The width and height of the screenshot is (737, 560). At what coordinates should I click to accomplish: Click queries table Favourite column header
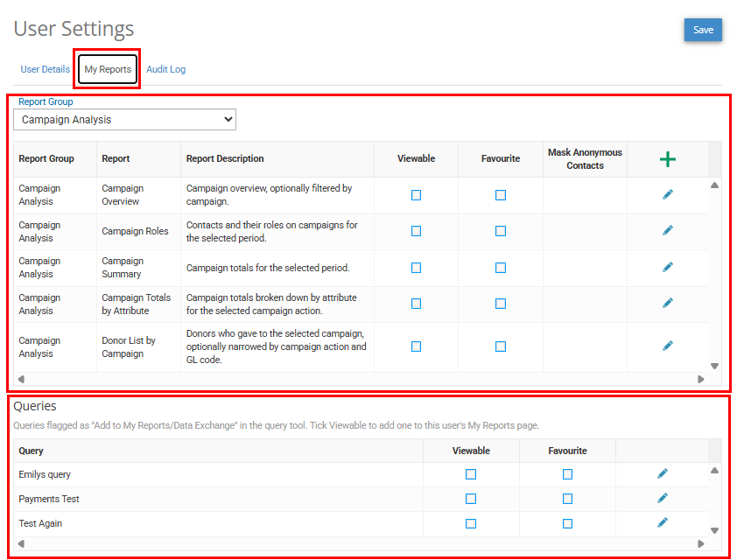[x=567, y=451]
